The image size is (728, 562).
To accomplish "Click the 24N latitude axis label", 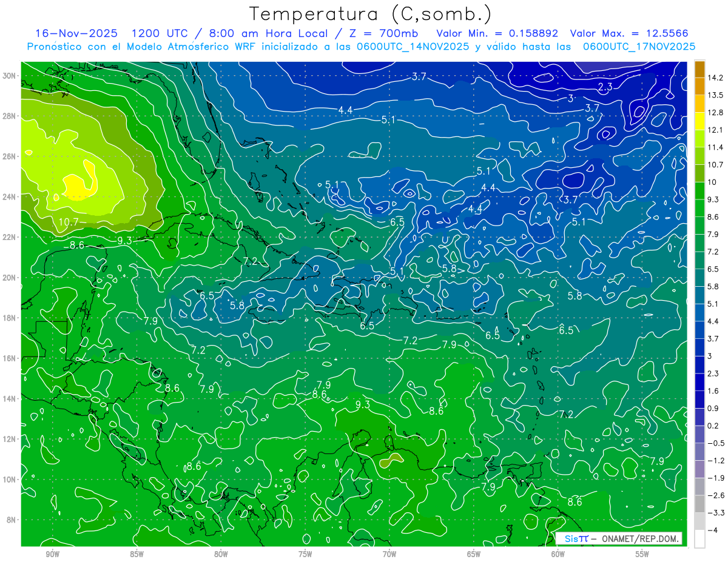I will point(9,197).
